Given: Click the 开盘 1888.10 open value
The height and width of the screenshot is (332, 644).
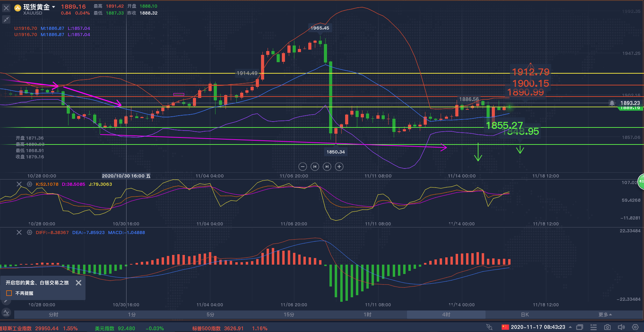Looking at the screenshot, I should [142, 6].
